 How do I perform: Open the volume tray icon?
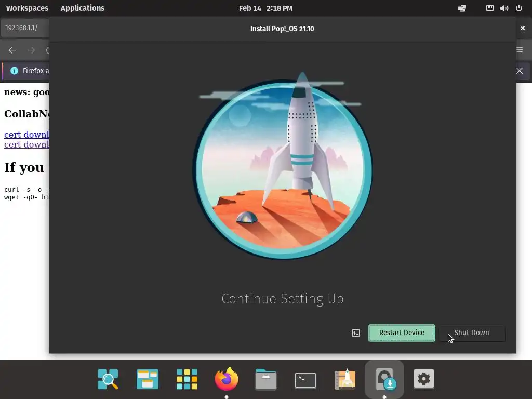(504, 8)
